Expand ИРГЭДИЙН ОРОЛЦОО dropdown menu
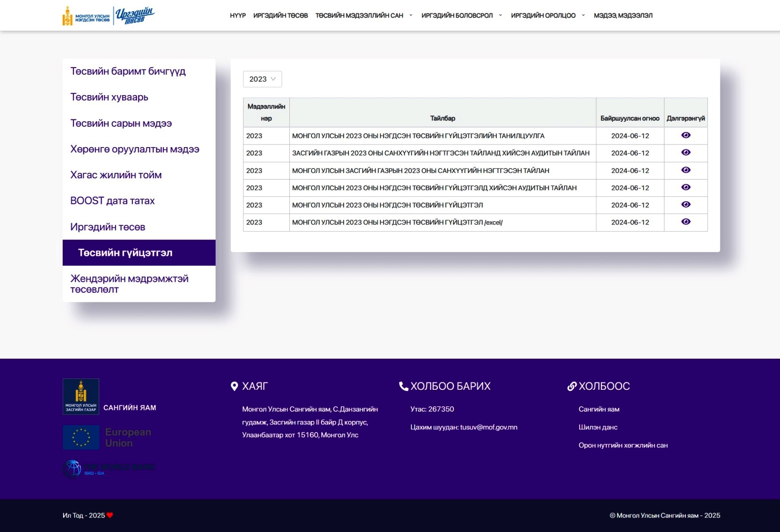 click(548, 16)
